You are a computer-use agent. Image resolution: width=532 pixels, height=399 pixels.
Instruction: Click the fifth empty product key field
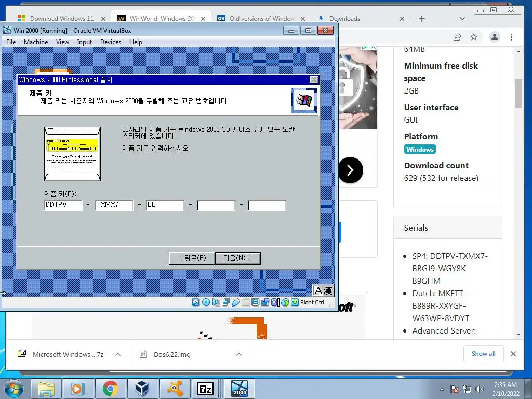267,205
